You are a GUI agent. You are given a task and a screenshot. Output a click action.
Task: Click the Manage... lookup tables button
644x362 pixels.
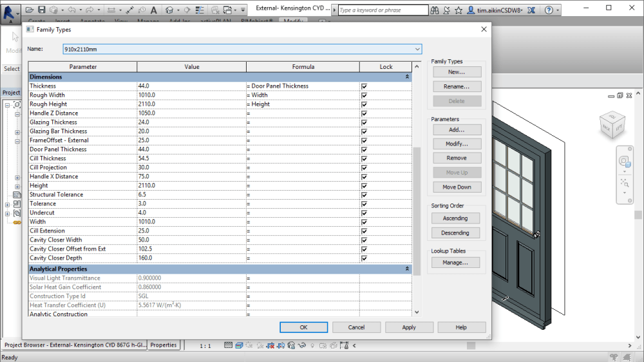(x=455, y=263)
